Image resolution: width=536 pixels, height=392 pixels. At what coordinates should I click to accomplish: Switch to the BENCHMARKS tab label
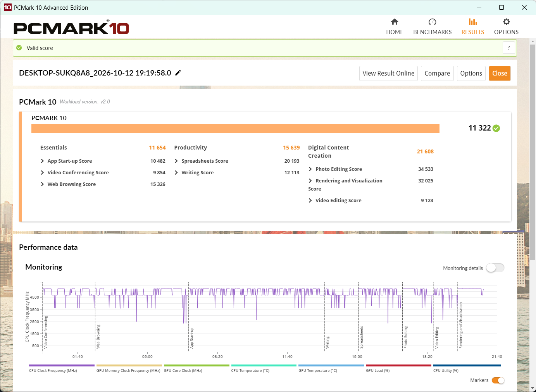coord(433,32)
